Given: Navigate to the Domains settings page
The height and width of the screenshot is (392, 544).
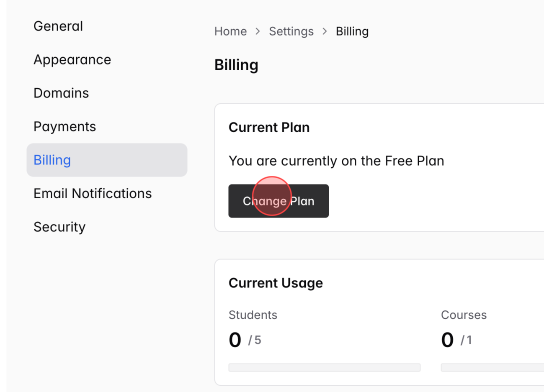Looking at the screenshot, I should [x=61, y=93].
